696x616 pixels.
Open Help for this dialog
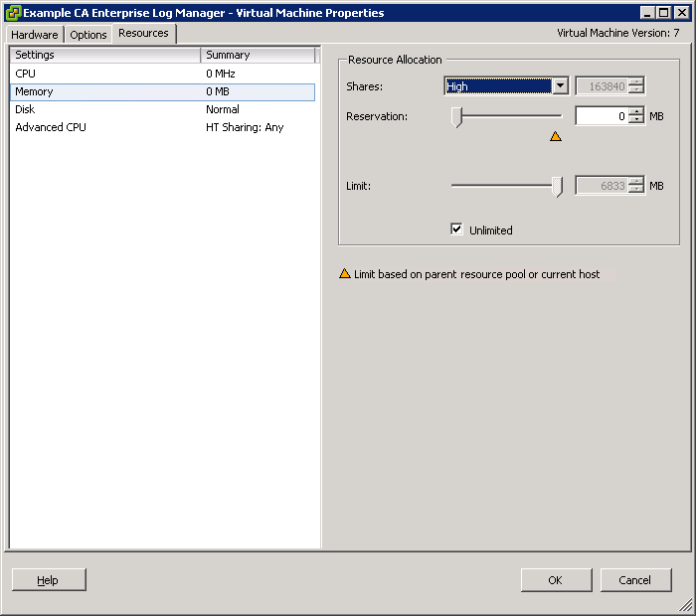pos(49,580)
